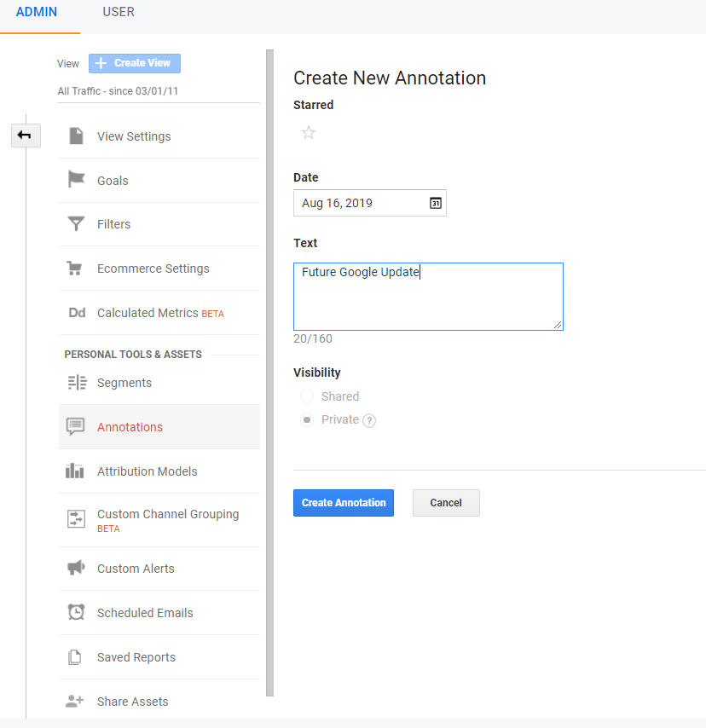Open Ecommerce Settings via the cart icon
This screenshot has width=706, height=728.
pos(76,268)
